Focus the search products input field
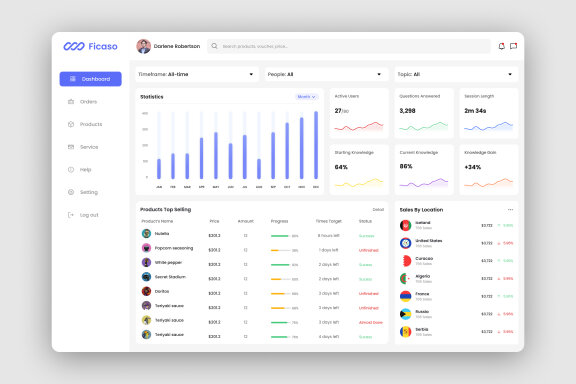Screen dimensions: 576x384 [x=349, y=46]
